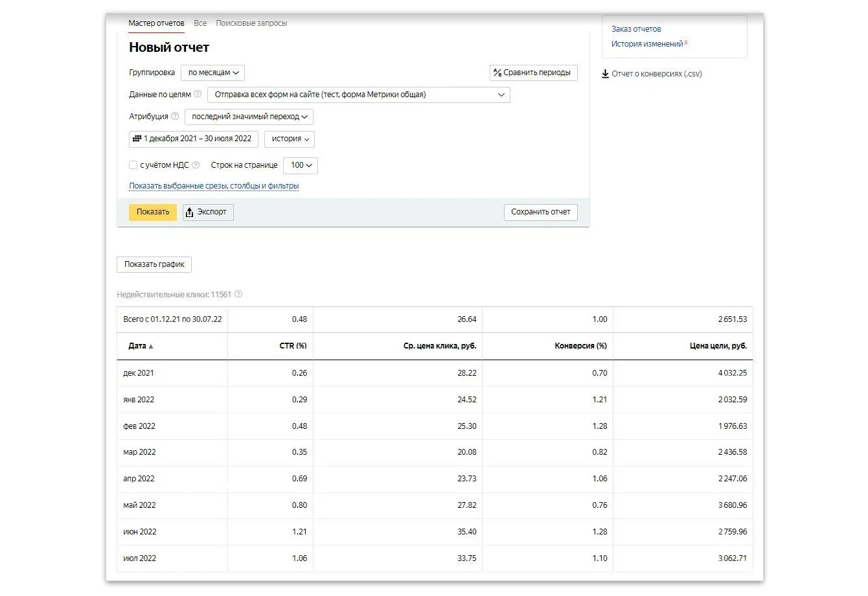Click Показать выбранные срезы, столбцы и фильтры link

(x=214, y=186)
